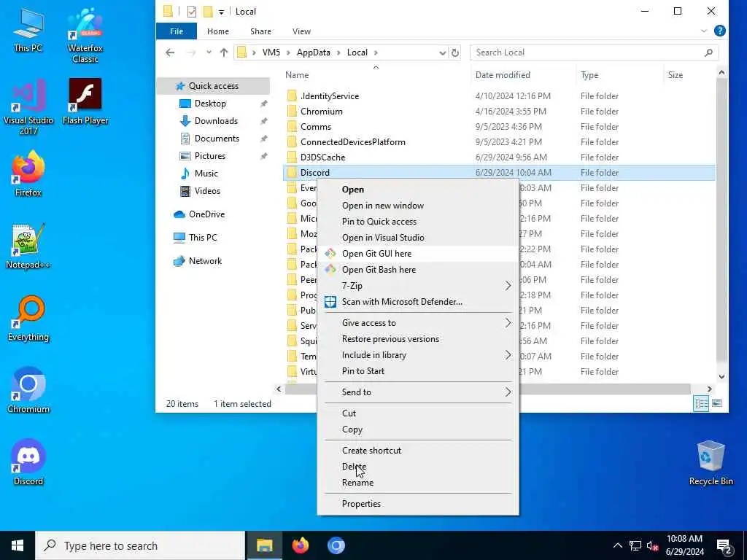This screenshot has width=747, height=560.
Task: Sort by the Type column header
Action: pos(589,75)
